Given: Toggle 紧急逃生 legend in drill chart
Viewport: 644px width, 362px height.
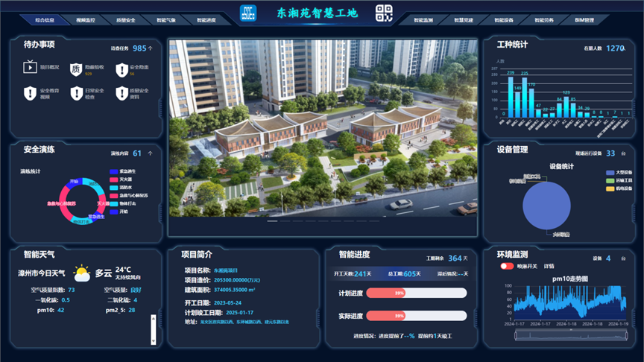Looking at the screenshot, I should point(122,171).
